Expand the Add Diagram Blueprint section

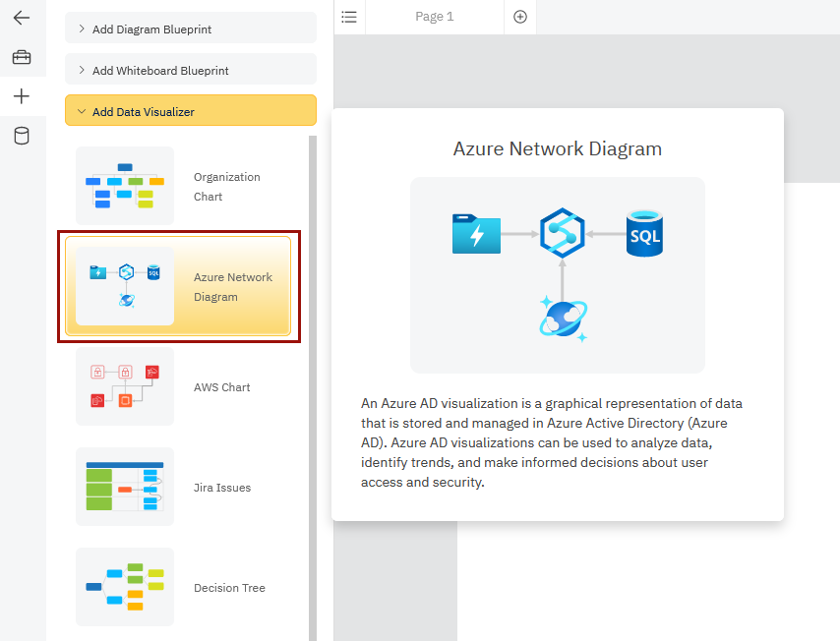[190, 28]
